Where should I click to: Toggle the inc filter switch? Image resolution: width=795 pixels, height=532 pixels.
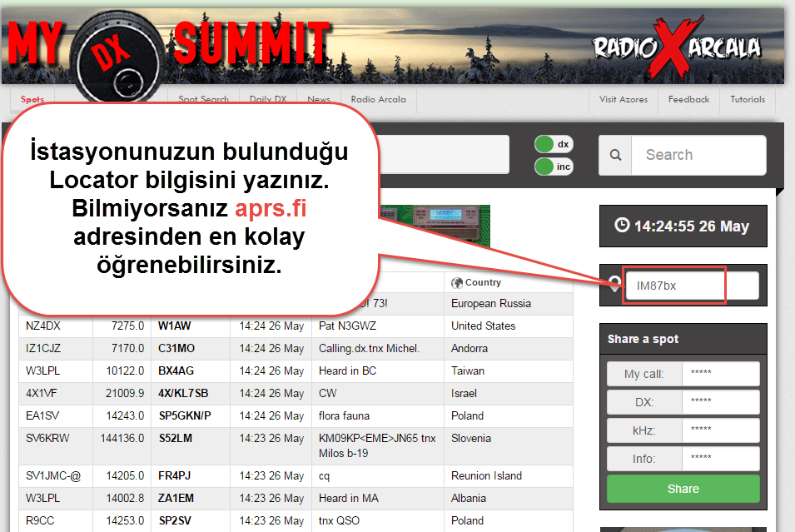pyautogui.click(x=554, y=167)
